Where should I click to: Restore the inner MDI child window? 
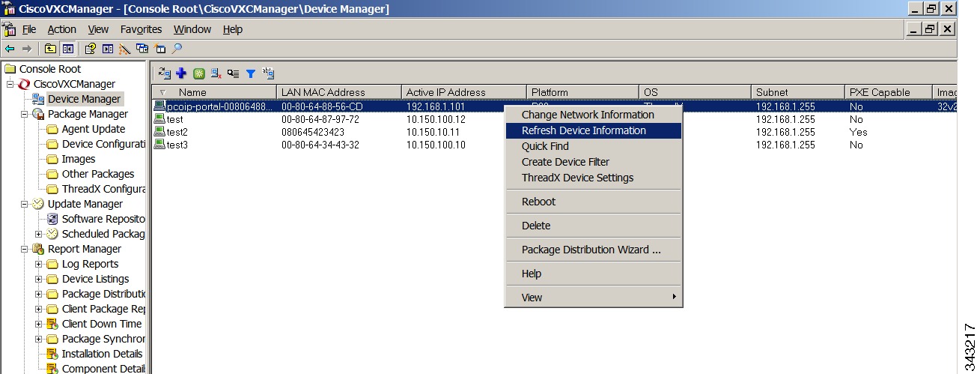931,29
